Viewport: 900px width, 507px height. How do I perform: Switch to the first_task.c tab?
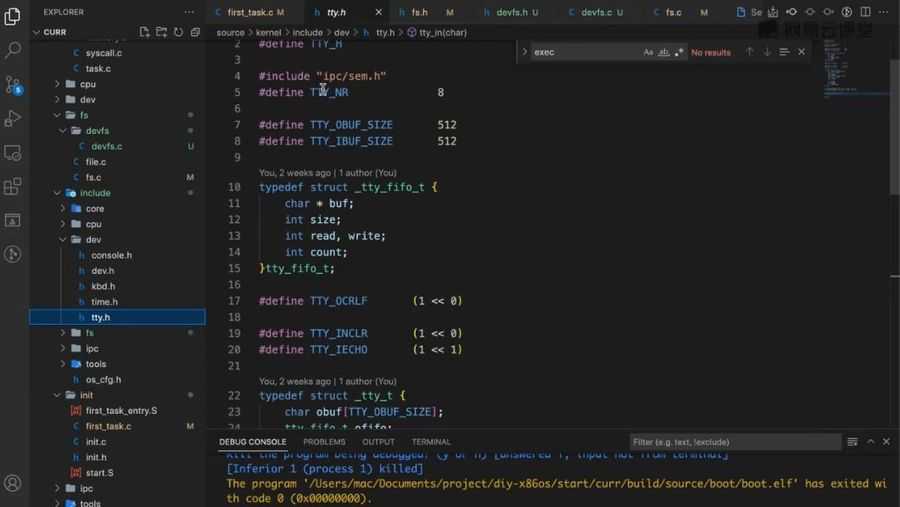(x=250, y=12)
